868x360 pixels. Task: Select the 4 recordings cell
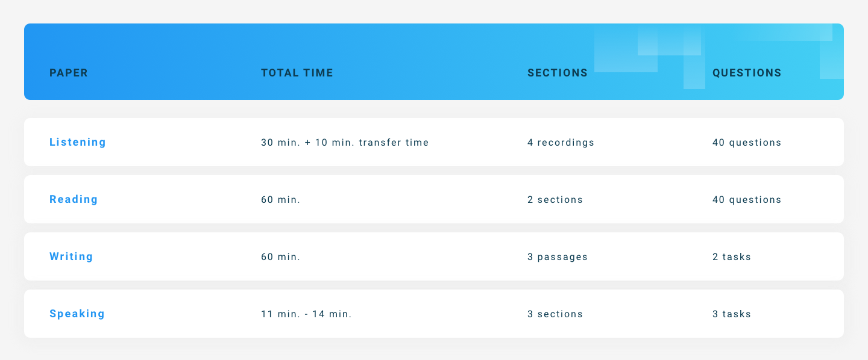click(561, 143)
